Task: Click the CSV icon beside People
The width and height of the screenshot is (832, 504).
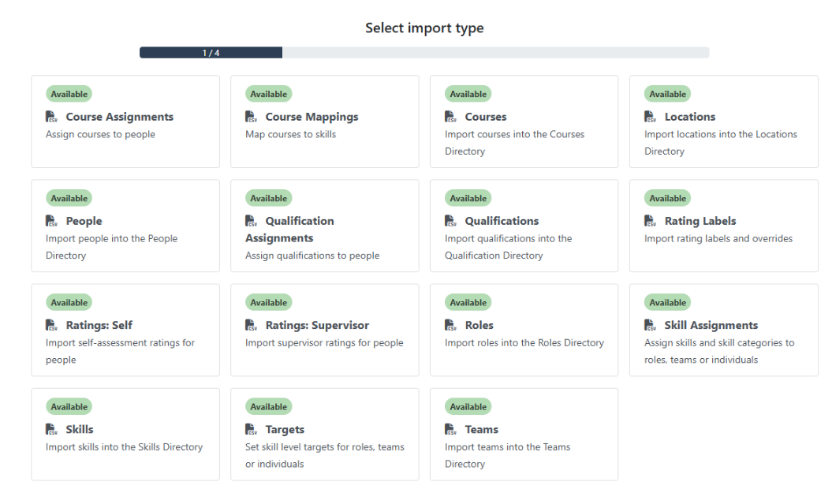Action: click(x=52, y=221)
